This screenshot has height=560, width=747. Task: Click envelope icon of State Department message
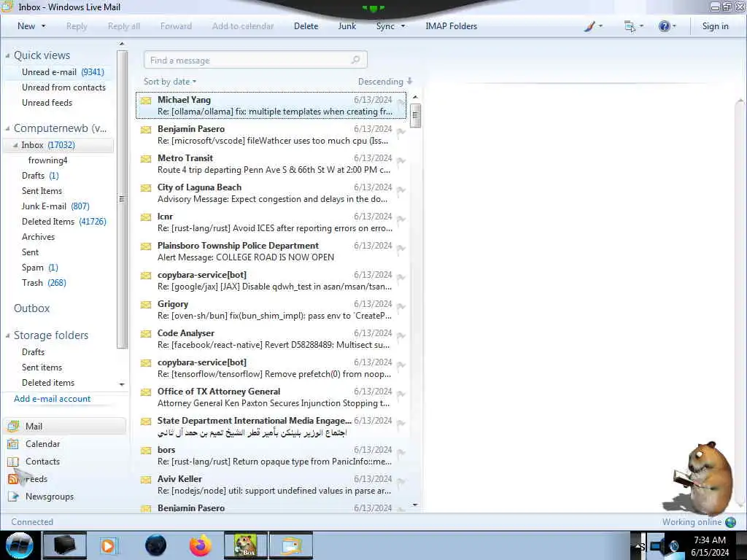(x=146, y=421)
